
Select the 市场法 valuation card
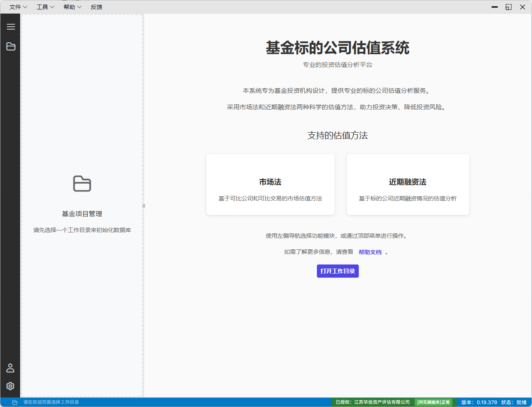[271, 184]
